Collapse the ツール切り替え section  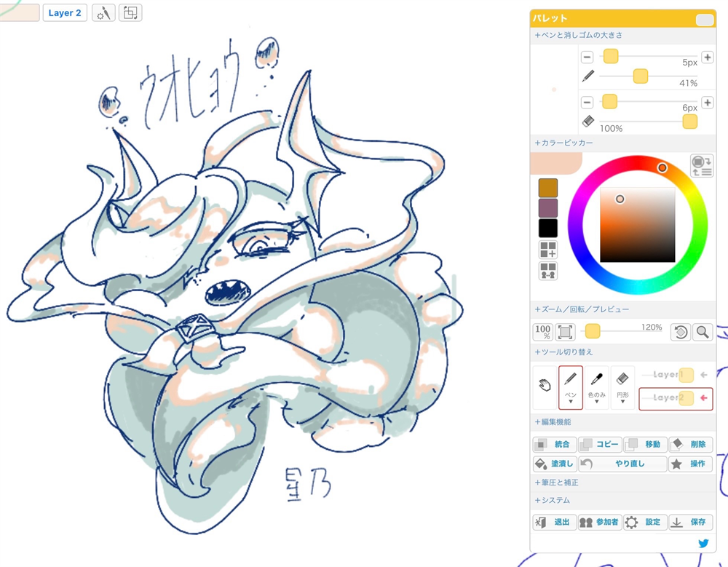coord(622,352)
